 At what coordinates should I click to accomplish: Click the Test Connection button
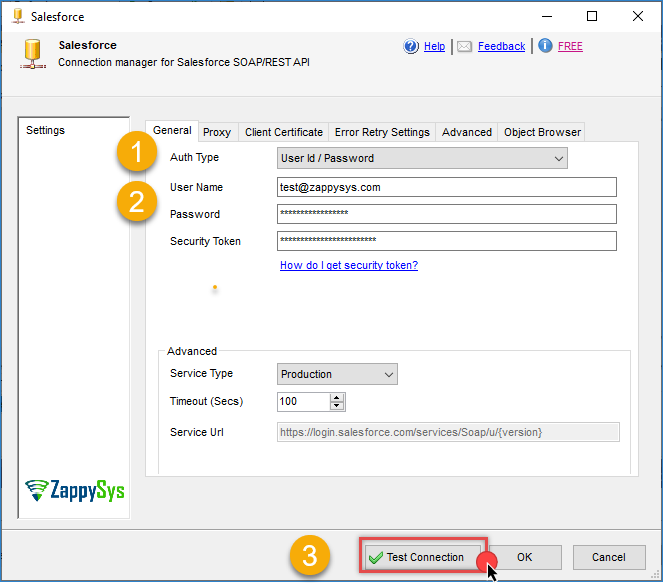[423, 557]
